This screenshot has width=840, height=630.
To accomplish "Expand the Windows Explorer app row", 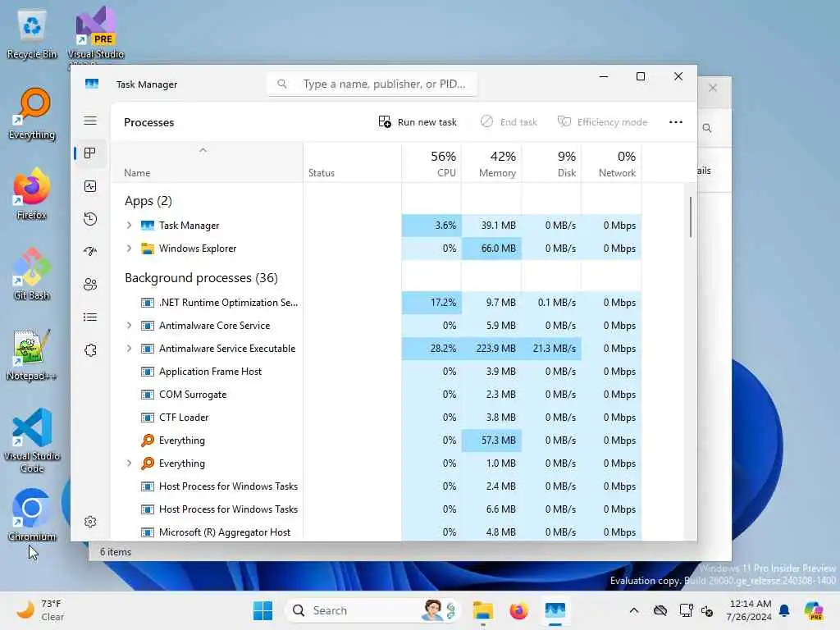I will click(129, 249).
